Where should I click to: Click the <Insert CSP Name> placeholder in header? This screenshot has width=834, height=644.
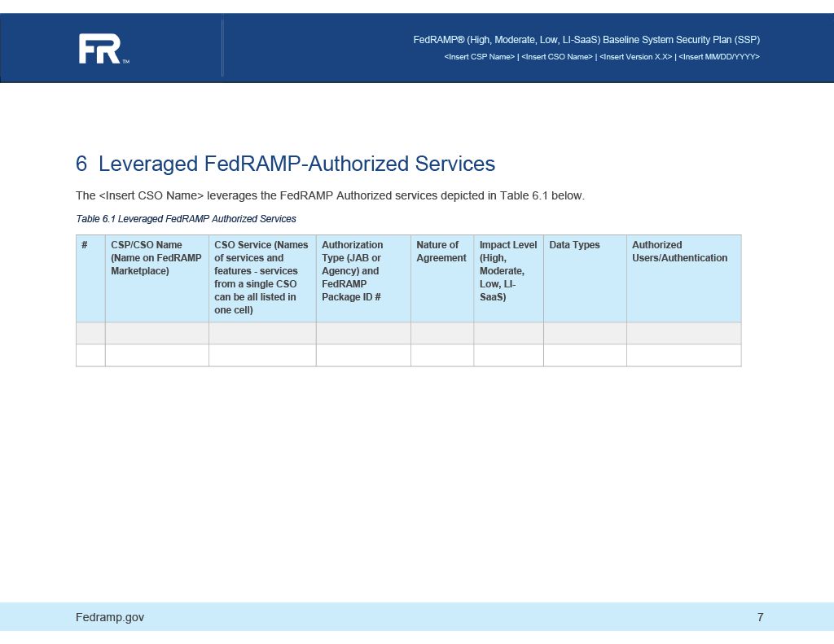point(479,56)
